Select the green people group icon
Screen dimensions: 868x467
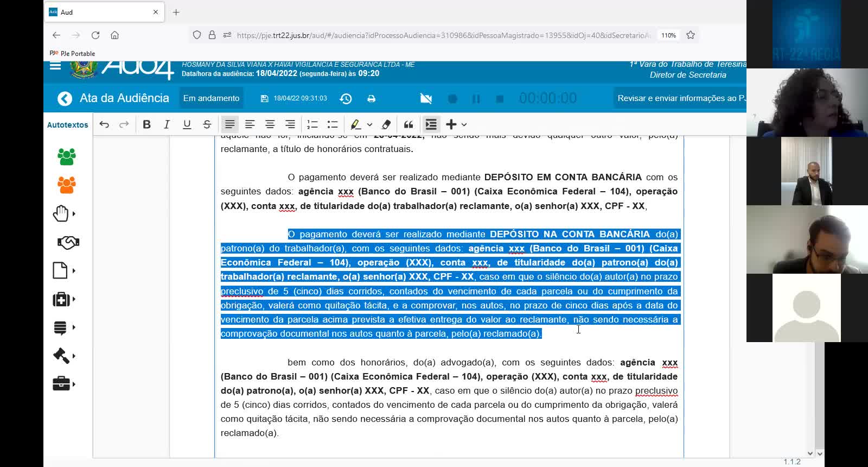[67, 156]
